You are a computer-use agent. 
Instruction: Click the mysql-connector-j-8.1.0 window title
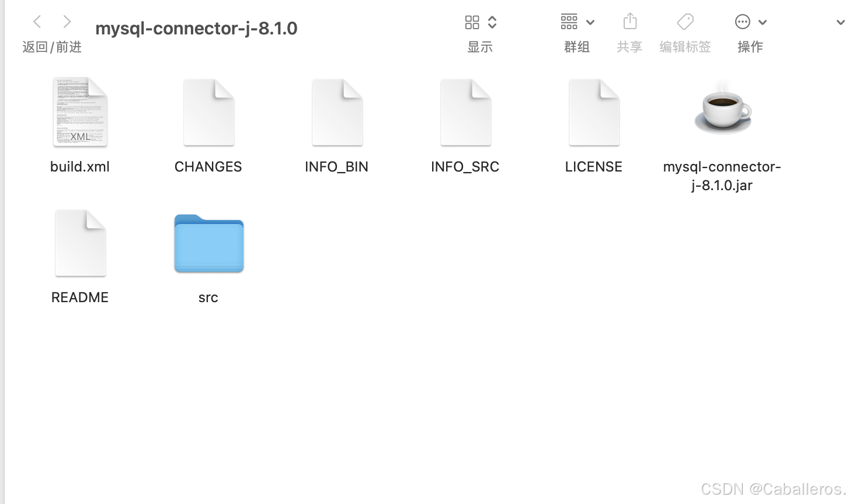pos(196,27)
